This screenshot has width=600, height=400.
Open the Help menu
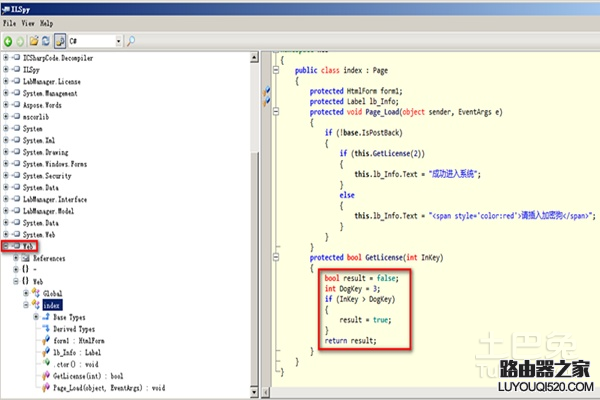[x=46, y=23]
